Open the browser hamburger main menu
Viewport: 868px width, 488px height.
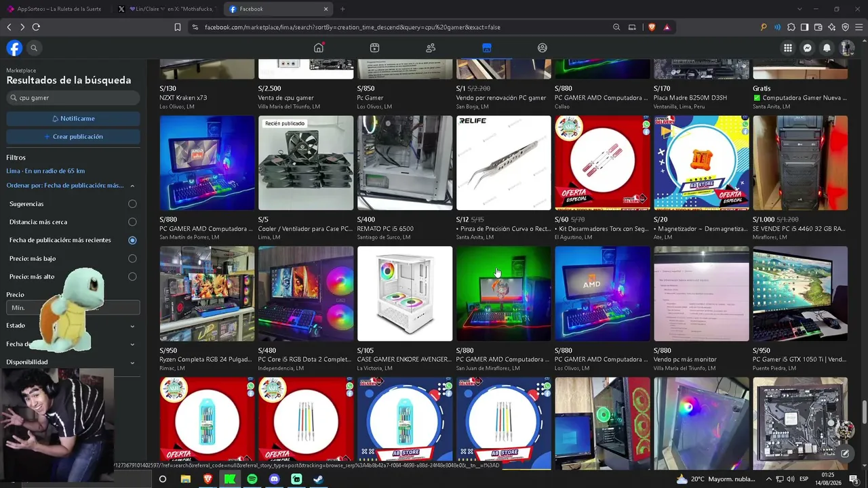(x=859, y=27)
